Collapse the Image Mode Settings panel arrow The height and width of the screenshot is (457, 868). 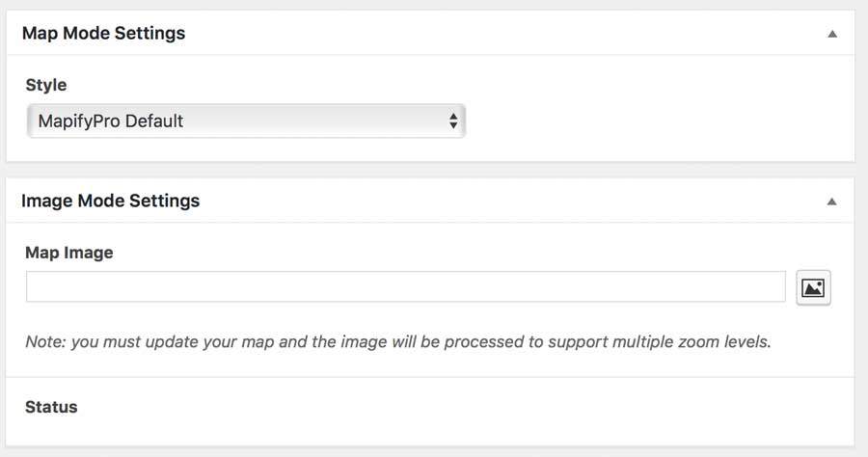click(831, 202)
